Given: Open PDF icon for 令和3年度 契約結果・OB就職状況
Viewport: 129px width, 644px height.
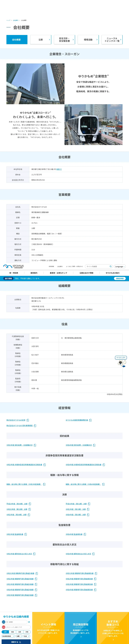Looking at the screenshot, I should (35, 445).
